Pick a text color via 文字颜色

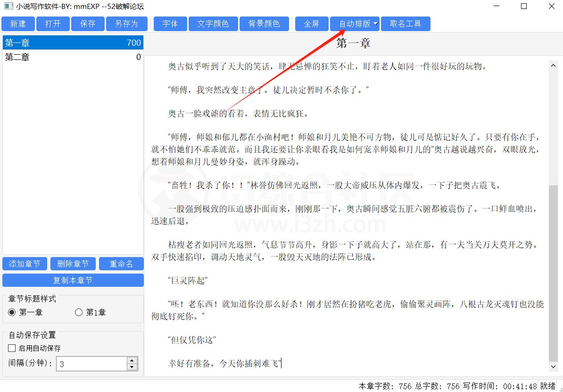[x=213, y=24]
